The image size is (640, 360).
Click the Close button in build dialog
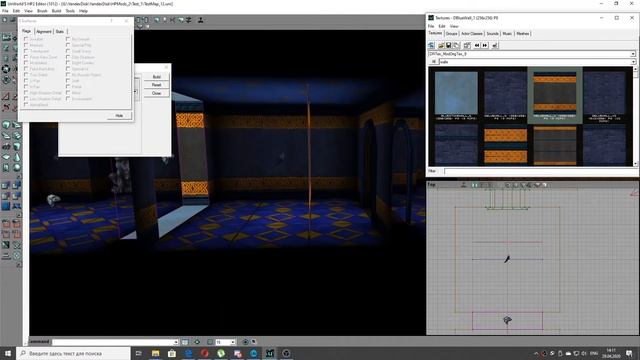coord(156,93)
